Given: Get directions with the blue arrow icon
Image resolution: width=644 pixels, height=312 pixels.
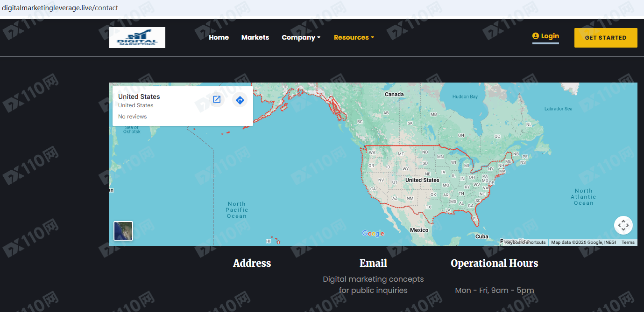Looking at the screenshot, I should pos(240,100).
